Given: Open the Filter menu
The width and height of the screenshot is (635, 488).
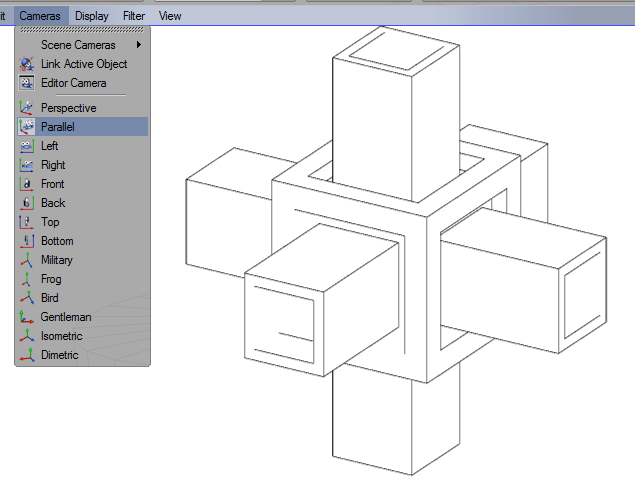Looking at the screenshot, I should 134,16.
